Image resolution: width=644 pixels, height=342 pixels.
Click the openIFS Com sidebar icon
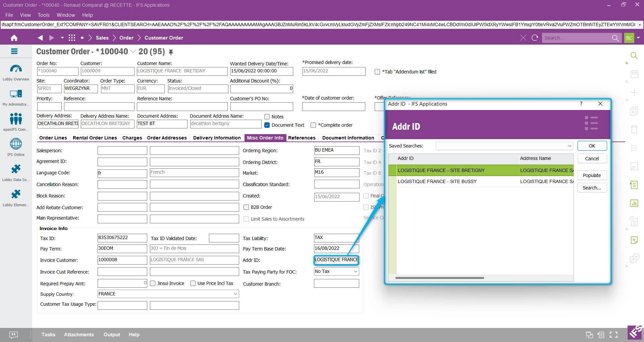(15, 120)
